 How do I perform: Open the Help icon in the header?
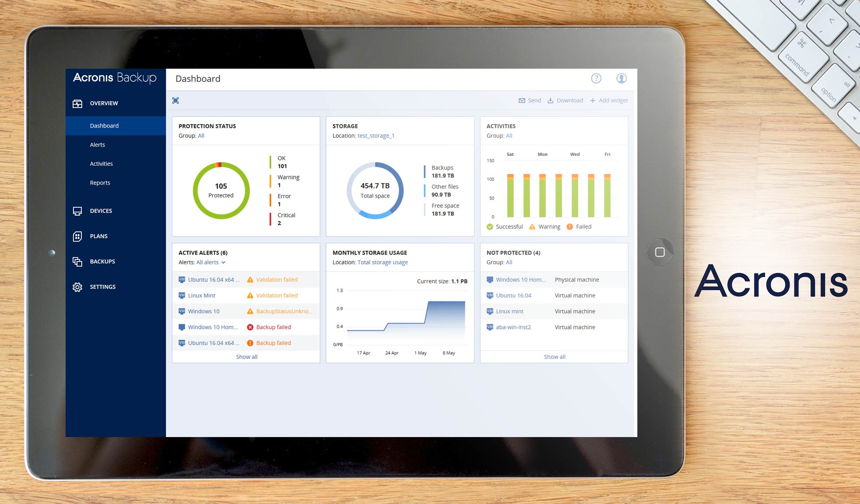click(x=596, y=78)
